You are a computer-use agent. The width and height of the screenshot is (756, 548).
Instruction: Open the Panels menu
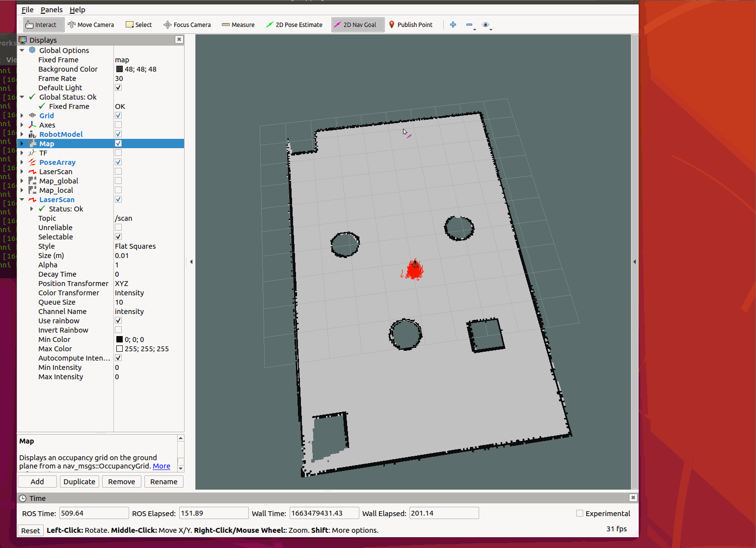pyautogui.click(x=52, y=10)
